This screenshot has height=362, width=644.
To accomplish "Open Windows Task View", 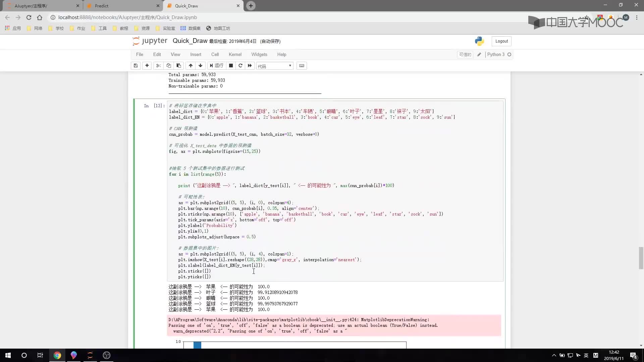I will (x=40, y=355).
